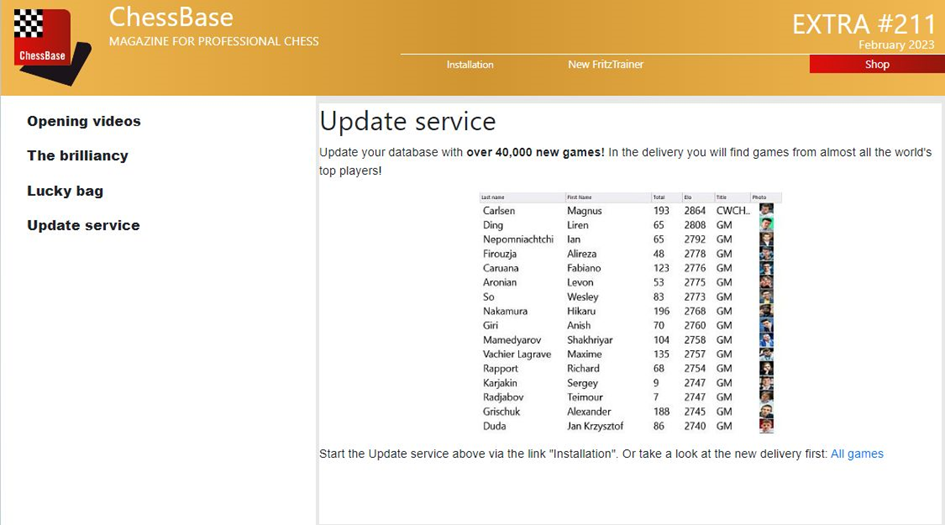Screen dimensions: 945x525
Task: Click first name Teimour
Action: [x=585, y=397]
